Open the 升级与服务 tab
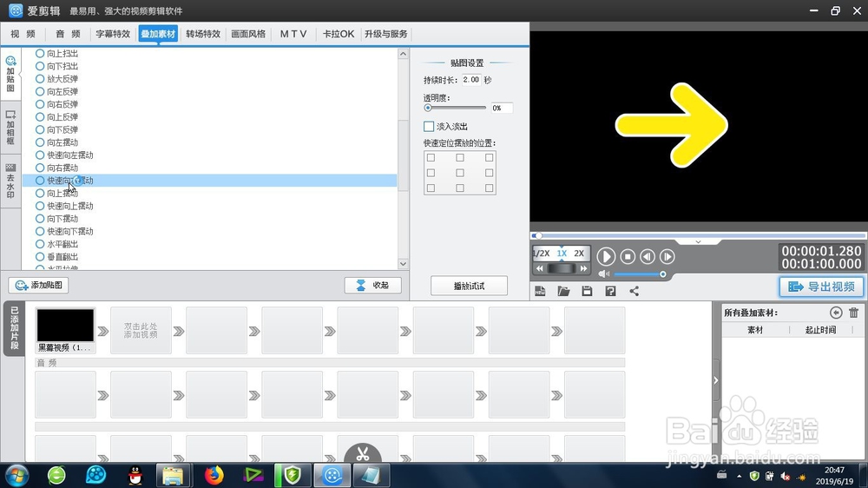This screenshot has width=868, height=488. [x=386, y=34]
